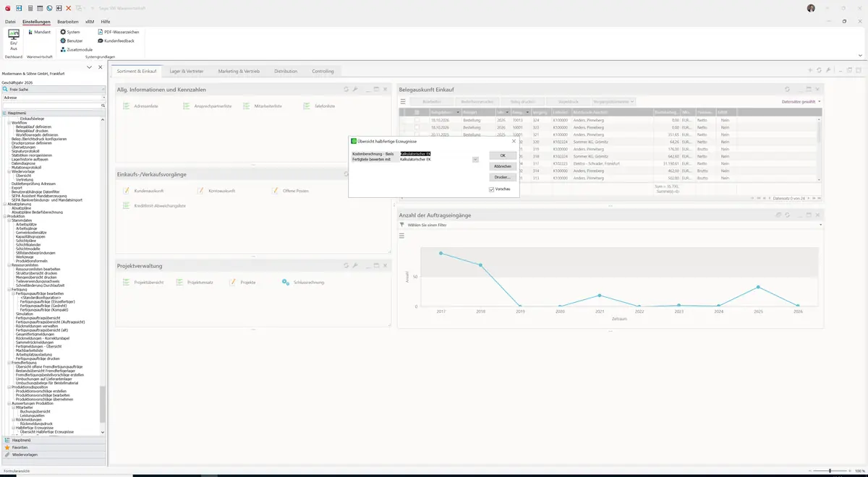
Task: Open Wiedervorlagen navigation section
Action: coord(53,455)
